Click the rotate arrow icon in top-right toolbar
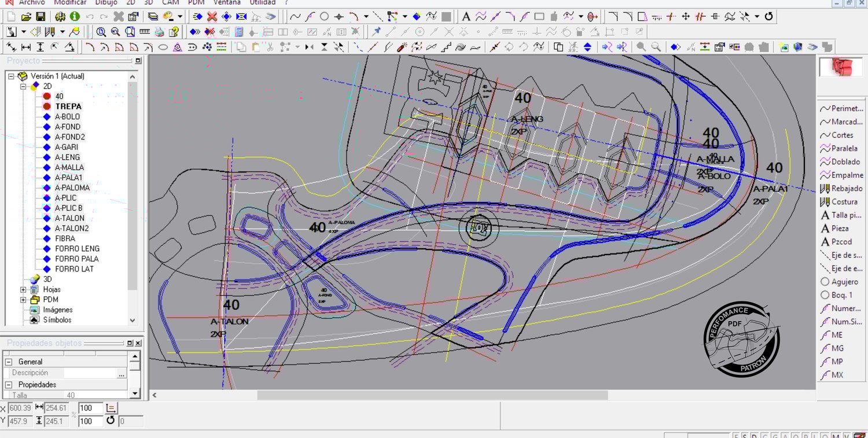This screenshot has height=438, width=868. coord(769,17)
